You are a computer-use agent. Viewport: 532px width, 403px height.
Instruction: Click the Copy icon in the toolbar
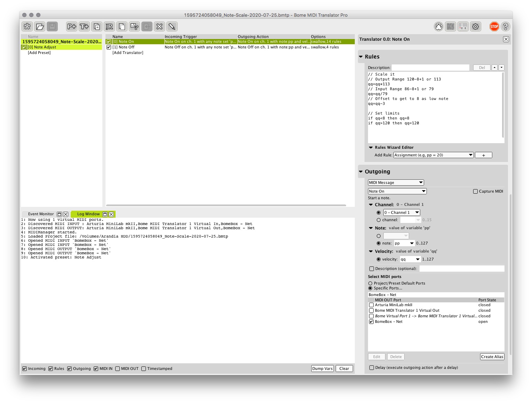(122, 26)
